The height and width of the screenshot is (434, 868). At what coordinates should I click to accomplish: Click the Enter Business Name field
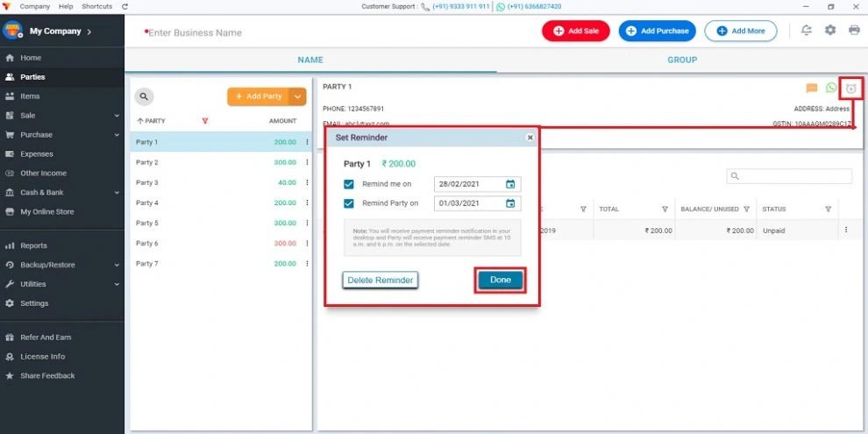195,32
